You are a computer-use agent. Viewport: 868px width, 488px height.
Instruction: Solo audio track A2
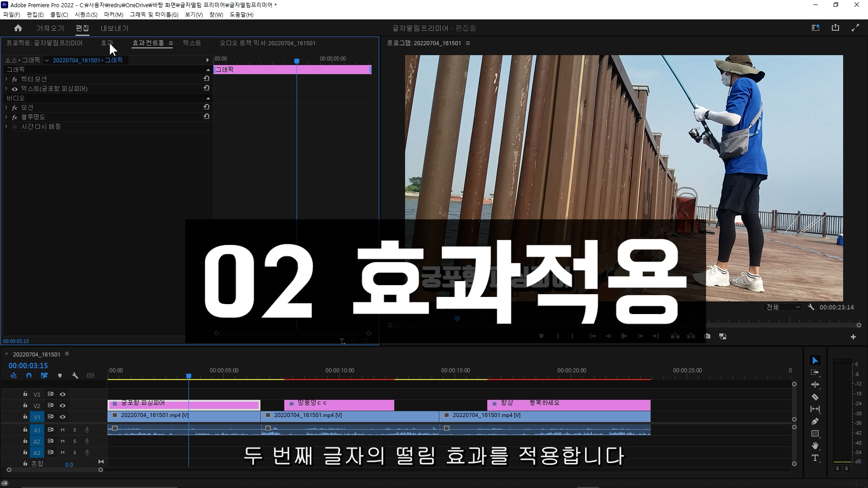click(75, 441)
